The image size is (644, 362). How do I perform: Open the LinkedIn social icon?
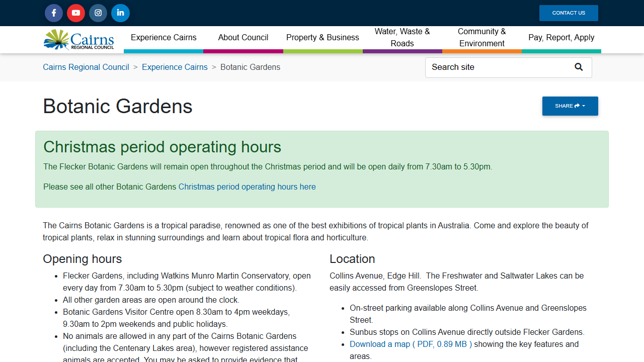tap(120, 13)
